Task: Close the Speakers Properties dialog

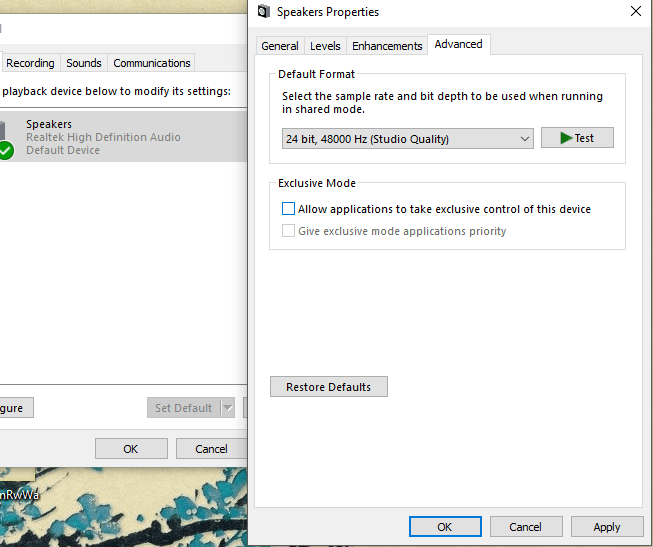Action: click(636, 11)
